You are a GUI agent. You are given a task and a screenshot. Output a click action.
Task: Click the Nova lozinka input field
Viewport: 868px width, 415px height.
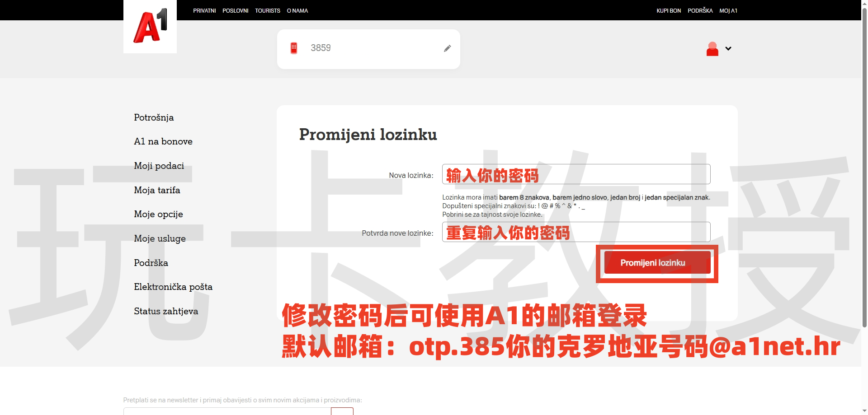tap(576, 174)
